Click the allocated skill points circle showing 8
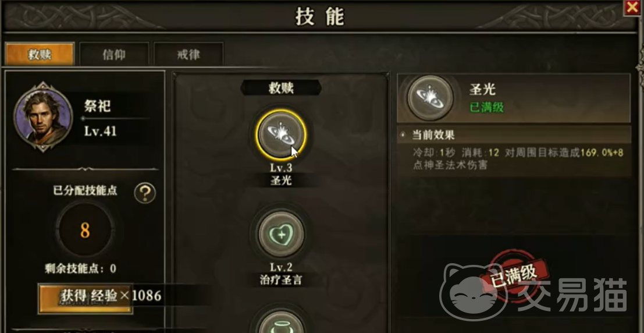 85,231
